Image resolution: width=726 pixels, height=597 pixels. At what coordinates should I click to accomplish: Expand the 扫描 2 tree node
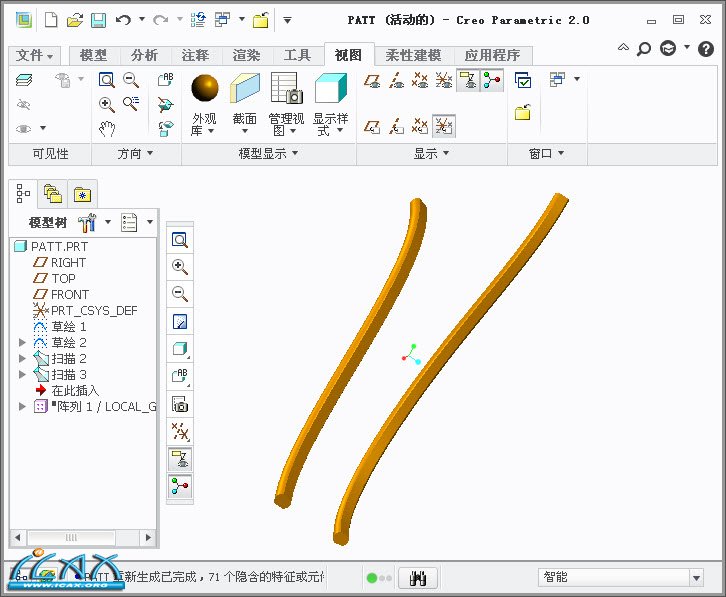click(22, 358)
